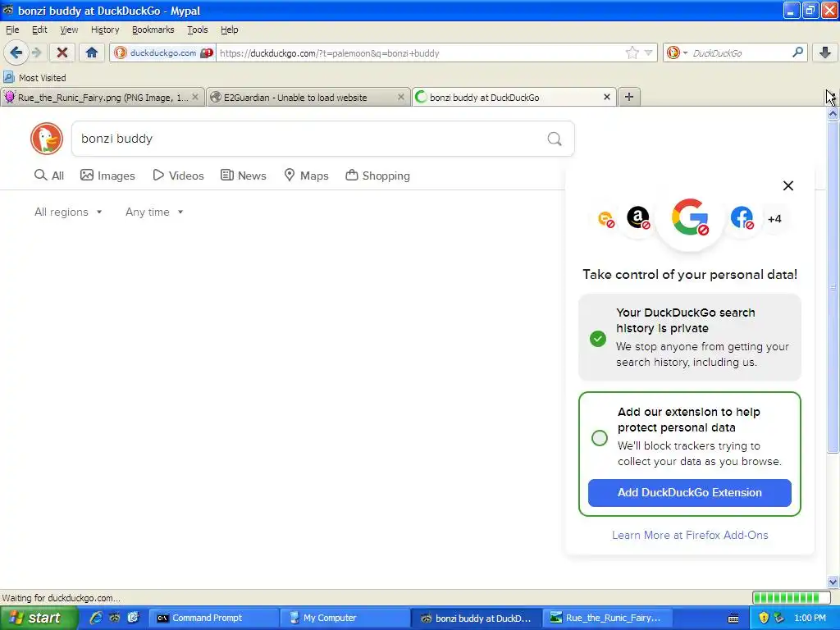Click the blocked Amazon tracker icon
Screen dimensions: 840x630
[x=638, y=218]
